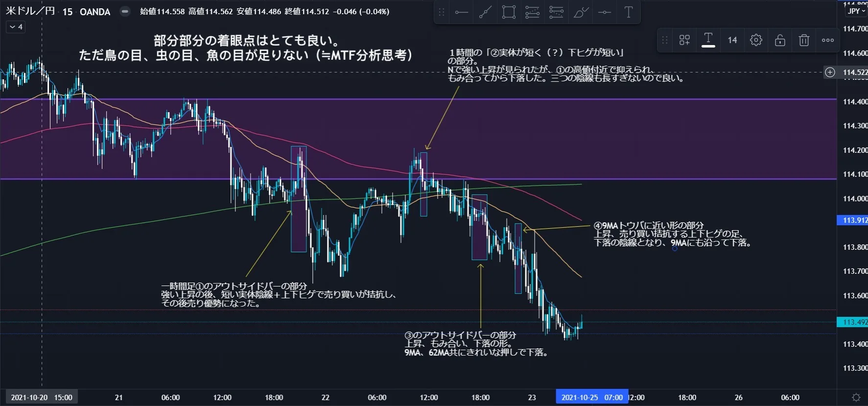Select the trend line tool
Viewport: 868px width, 406px height.
[485, 12]
